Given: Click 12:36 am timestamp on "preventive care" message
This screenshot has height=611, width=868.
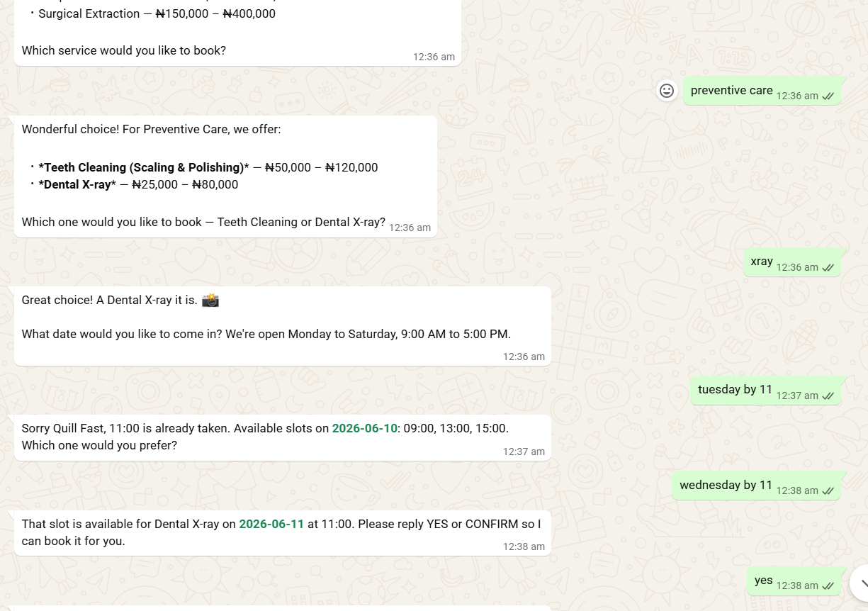Looking at the screenshot, I should (797, 96).
